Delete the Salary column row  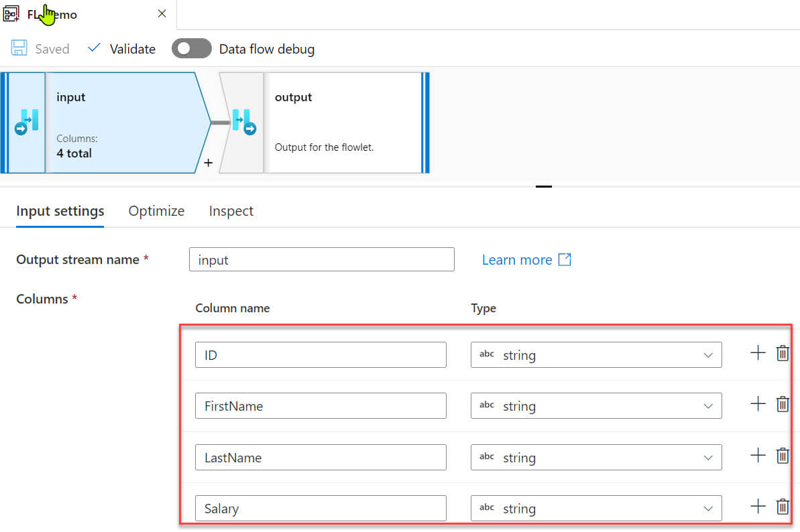(x=782, y=507)
